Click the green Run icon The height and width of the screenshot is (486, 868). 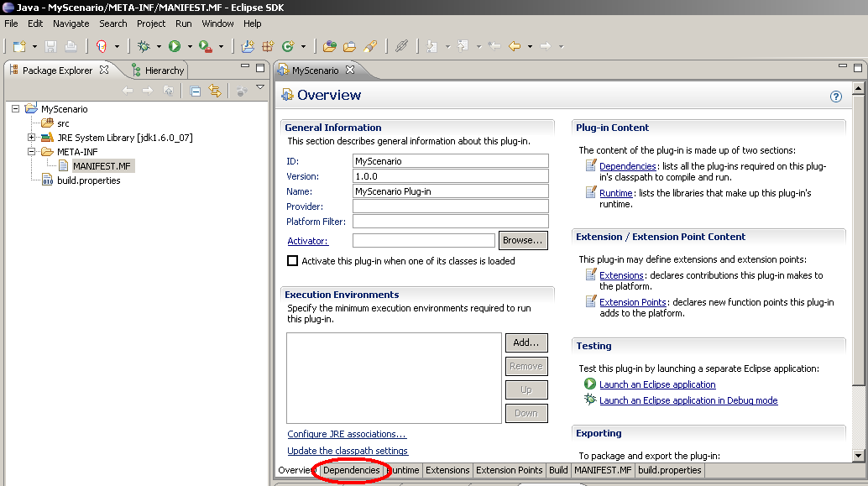[175, 46]
